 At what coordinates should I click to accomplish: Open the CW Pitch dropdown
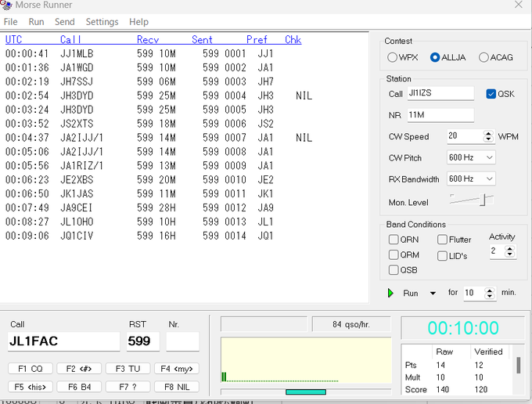pos(489,157)
